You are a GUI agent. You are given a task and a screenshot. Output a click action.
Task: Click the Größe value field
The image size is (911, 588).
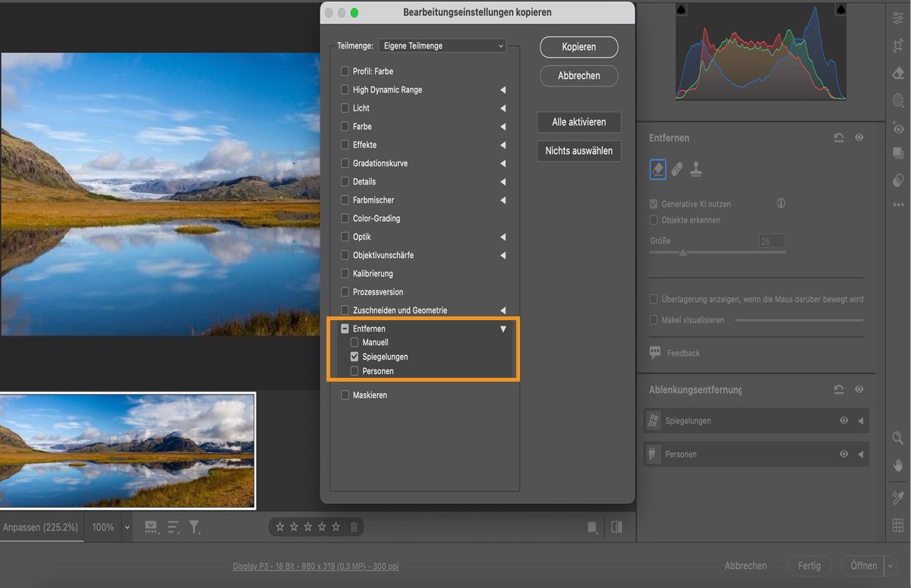coord(772,241)
